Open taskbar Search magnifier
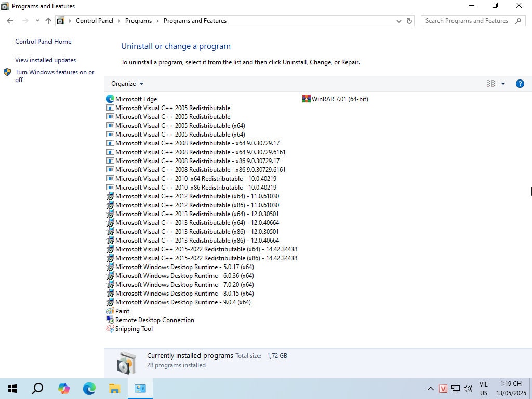This screenshot has width=532, height=399. pos(37,389)
